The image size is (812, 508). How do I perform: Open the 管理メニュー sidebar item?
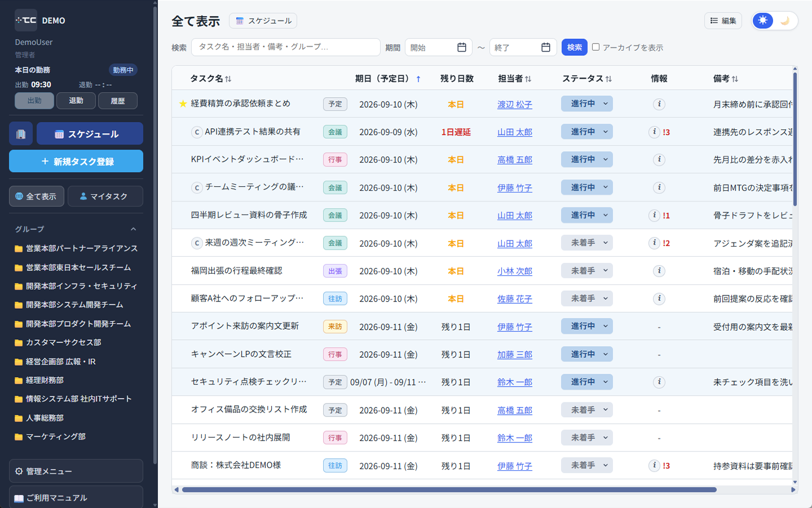tap(76, 471)
